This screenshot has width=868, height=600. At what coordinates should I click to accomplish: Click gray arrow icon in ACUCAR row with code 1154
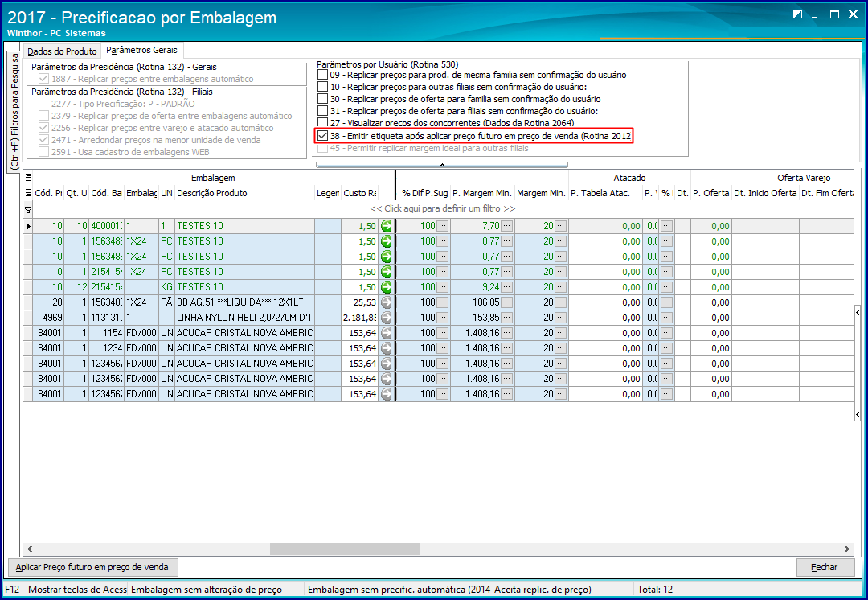tap(387, 333)
